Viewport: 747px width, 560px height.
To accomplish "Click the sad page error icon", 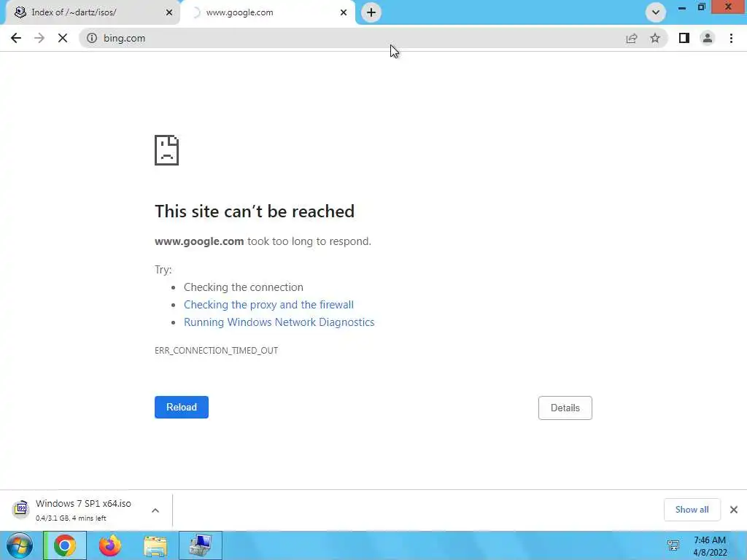I will [x=167, y=150].
